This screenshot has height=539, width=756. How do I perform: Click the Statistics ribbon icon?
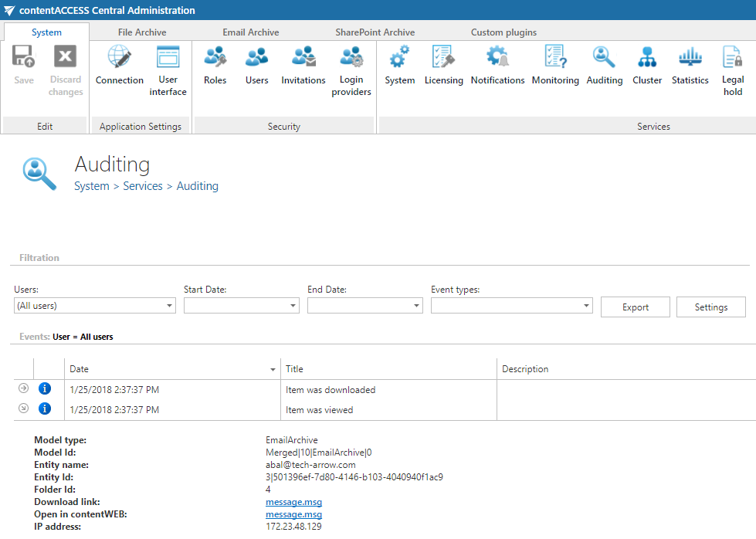[x=690, y=66]
